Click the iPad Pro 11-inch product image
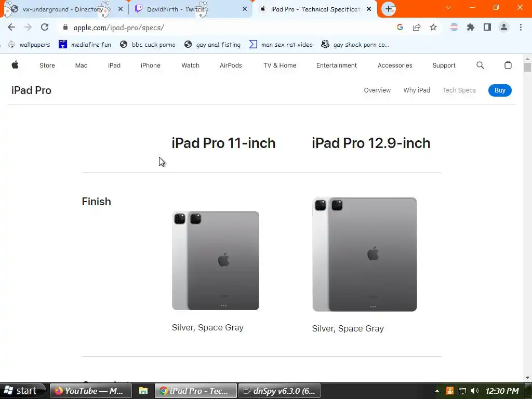This screenshot has width=532, height=399. (x=216, y=261)
